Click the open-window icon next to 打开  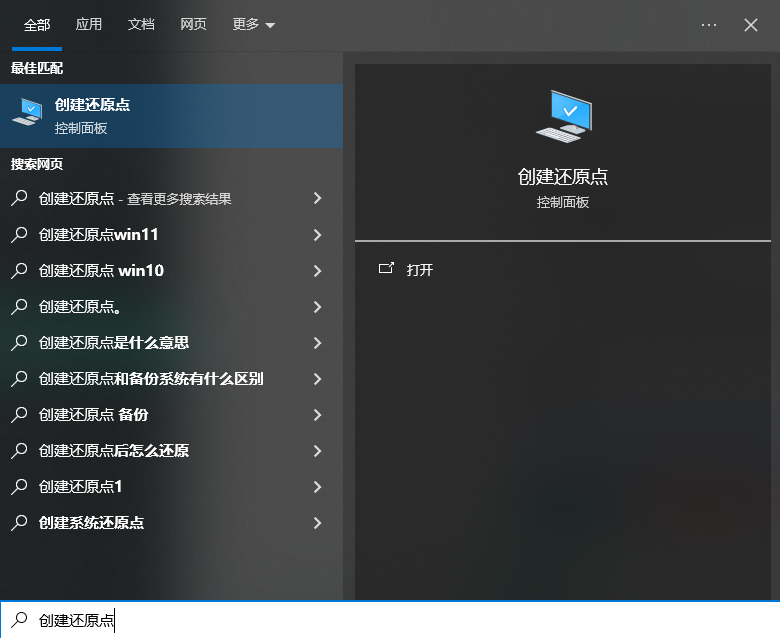(x=386, y=269)
